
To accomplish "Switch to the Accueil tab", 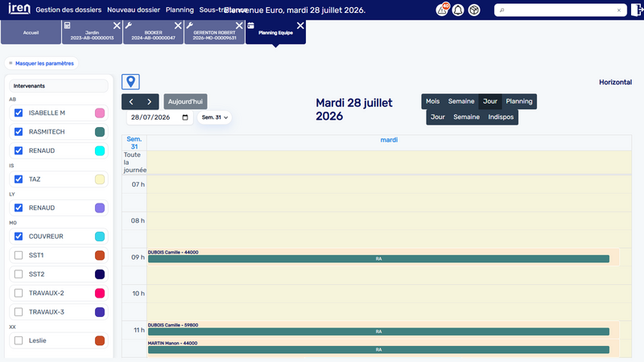I will [31, 32].
